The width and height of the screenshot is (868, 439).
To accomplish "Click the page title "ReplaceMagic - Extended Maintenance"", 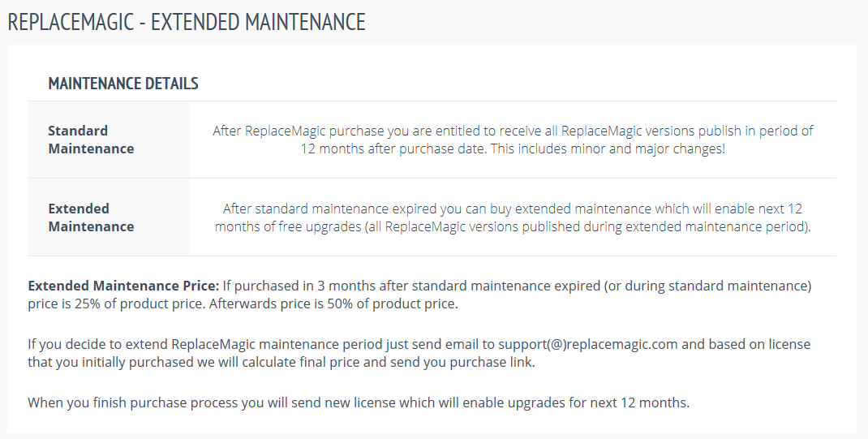I will pos(187,22).
